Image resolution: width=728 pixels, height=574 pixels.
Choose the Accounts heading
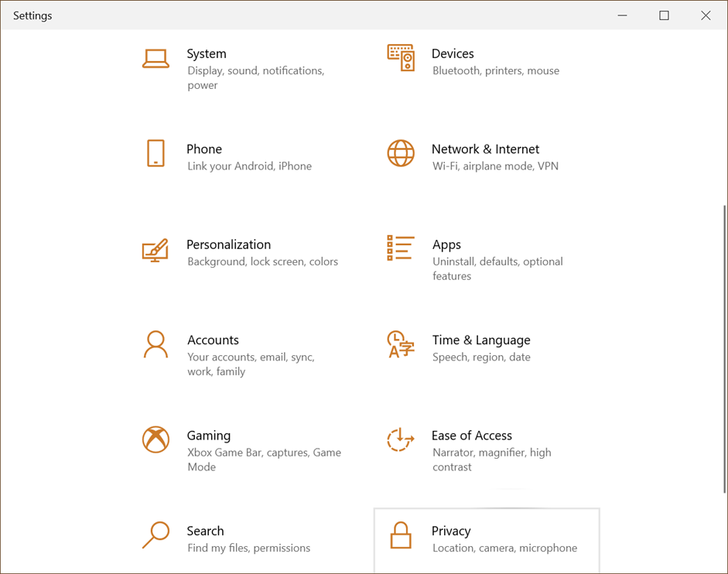tap(213, 340)
